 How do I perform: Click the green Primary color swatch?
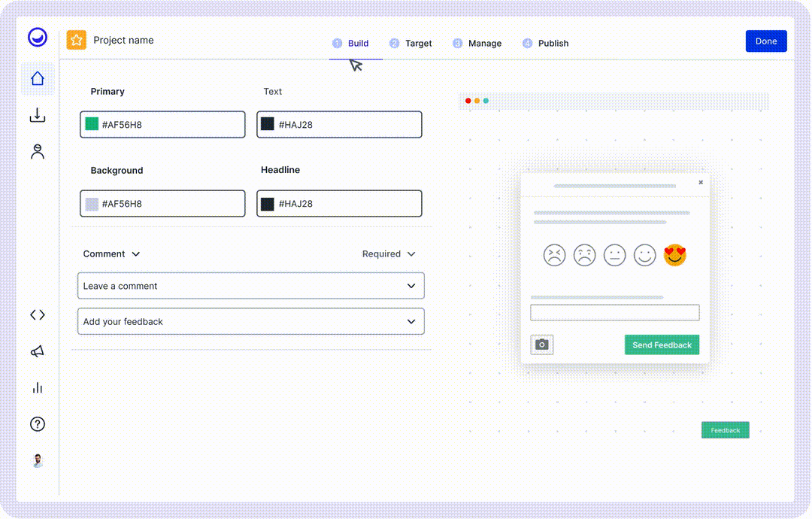[x=92, y=124]
